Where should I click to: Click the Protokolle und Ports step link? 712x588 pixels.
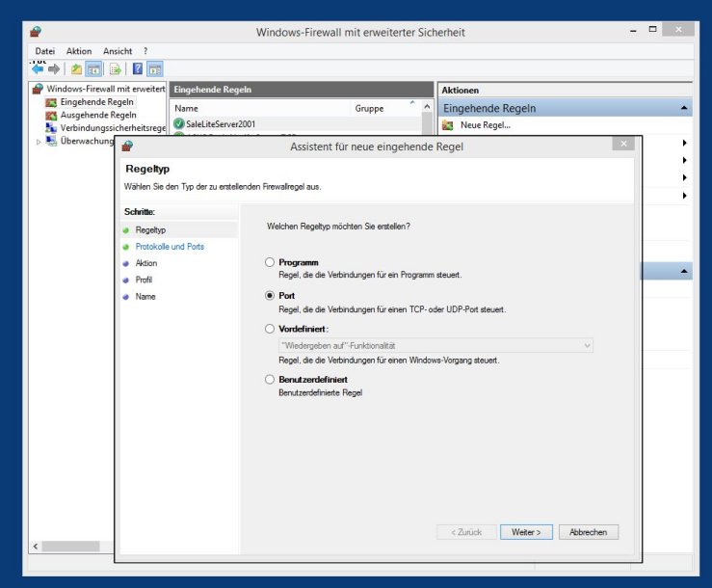tap(170, 247)
